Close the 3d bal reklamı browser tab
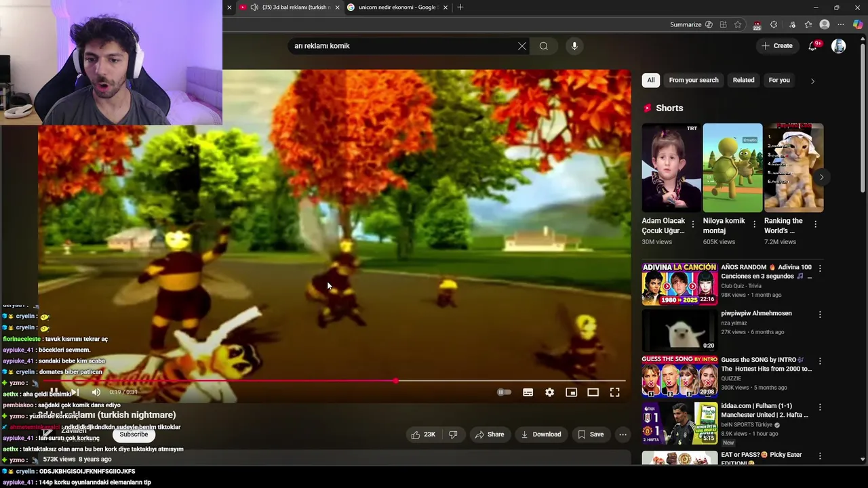 337,7
